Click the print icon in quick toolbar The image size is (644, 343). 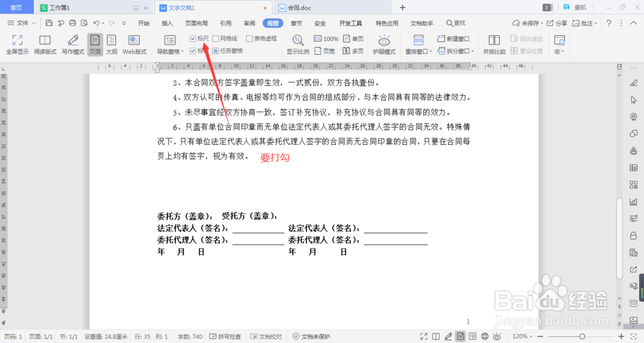[x=73, y=23]
